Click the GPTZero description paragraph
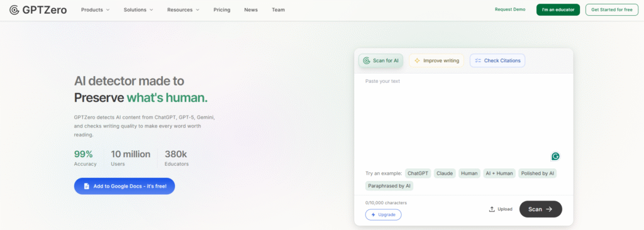644x230 pixels. (145, 126)
